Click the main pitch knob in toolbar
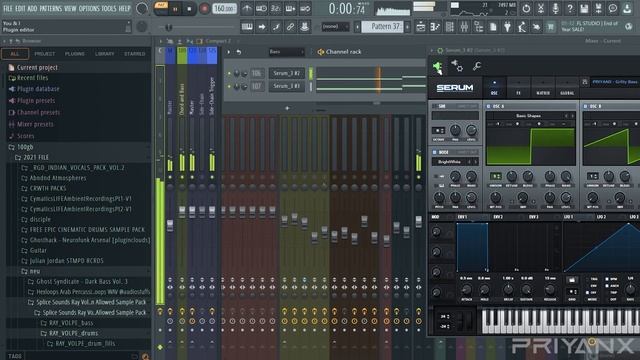 [141, 27]
